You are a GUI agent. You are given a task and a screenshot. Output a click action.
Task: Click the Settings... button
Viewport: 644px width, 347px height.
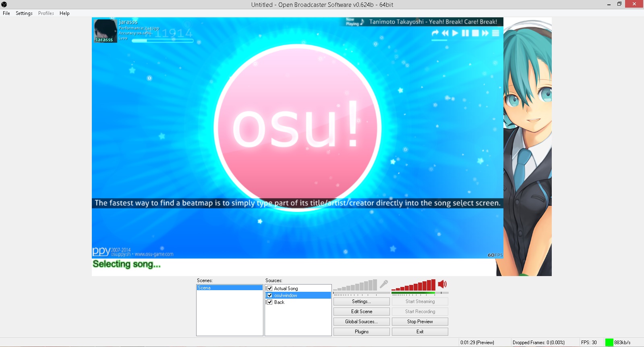[362, 301]
